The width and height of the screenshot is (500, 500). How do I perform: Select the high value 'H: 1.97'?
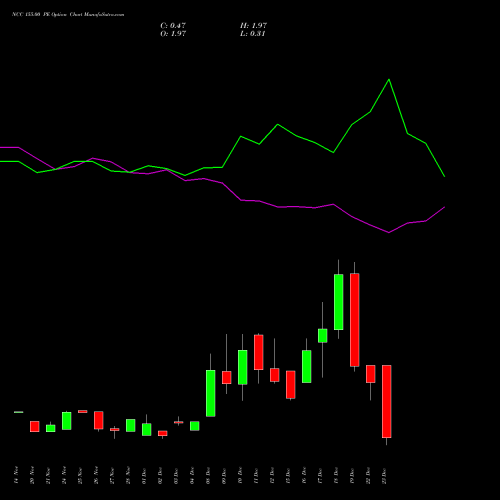click(253, 26)
